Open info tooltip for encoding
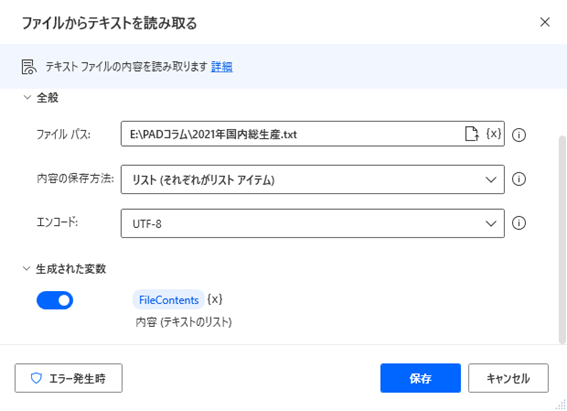The width and height of the screenshot is (567, 411). pyautogui.click(x=519, y=223)
